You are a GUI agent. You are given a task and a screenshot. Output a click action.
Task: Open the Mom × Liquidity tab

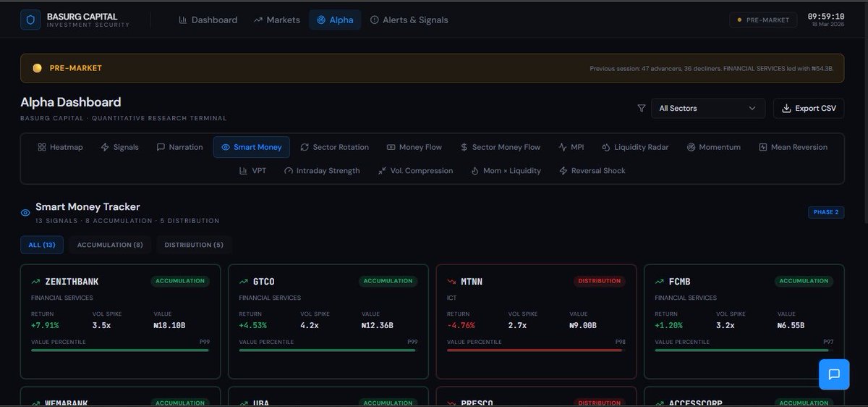click(x=506, y=171)
